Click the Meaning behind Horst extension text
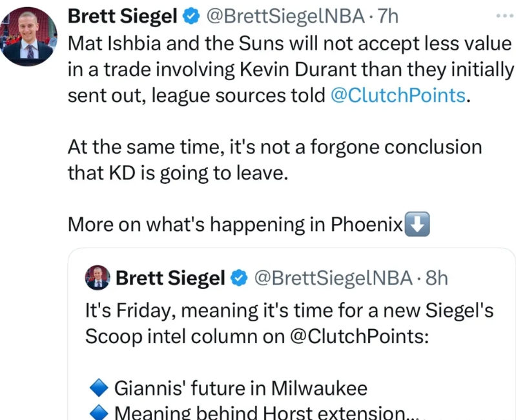The width and height of the screenshot is (516, 420). [x=267, y=412]
